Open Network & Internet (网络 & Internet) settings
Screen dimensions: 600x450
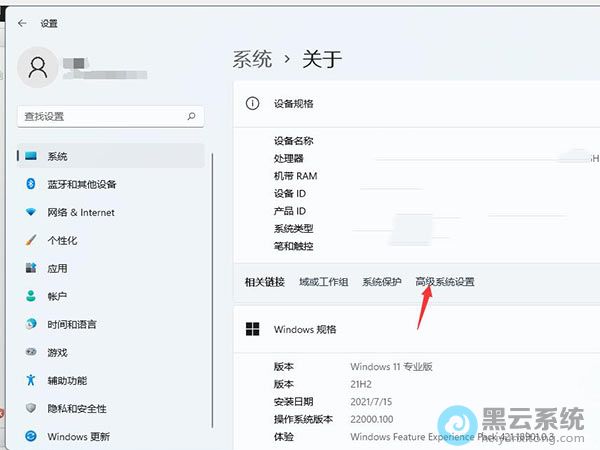[x=80, y=212]
